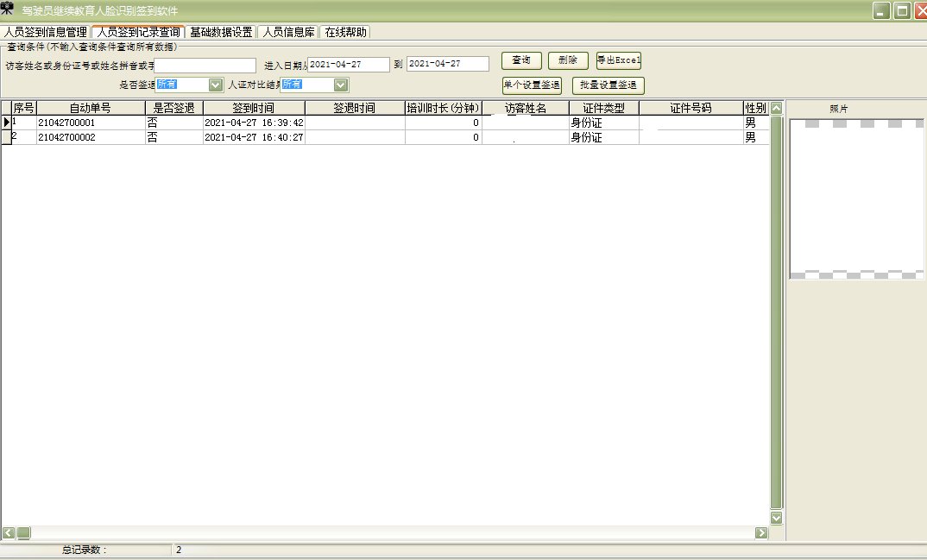The image size is (927, 560).
Task: Click the photo preview area under 照片
Action: 856,199
